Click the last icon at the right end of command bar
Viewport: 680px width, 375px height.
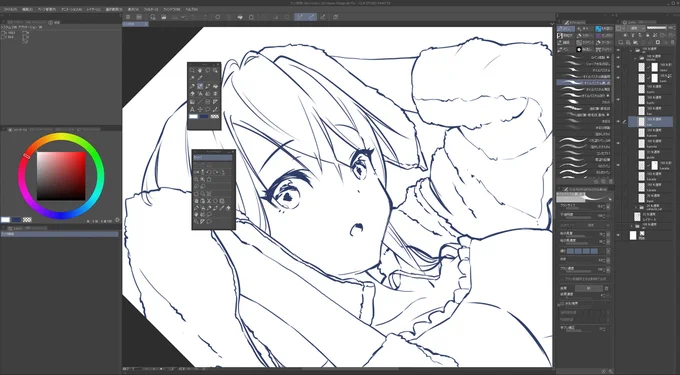[x=336, y=17]
